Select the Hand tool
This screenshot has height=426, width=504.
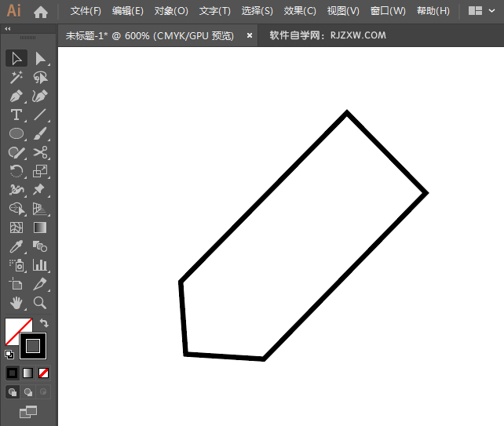pyautogui.click(x=16, y=303)
